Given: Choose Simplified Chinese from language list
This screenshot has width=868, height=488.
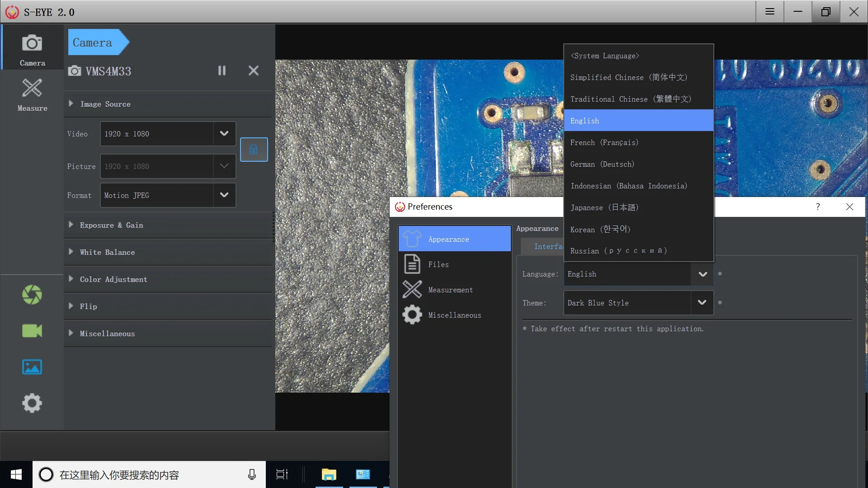Looking at the screenshot, I should tap(628, 77).
